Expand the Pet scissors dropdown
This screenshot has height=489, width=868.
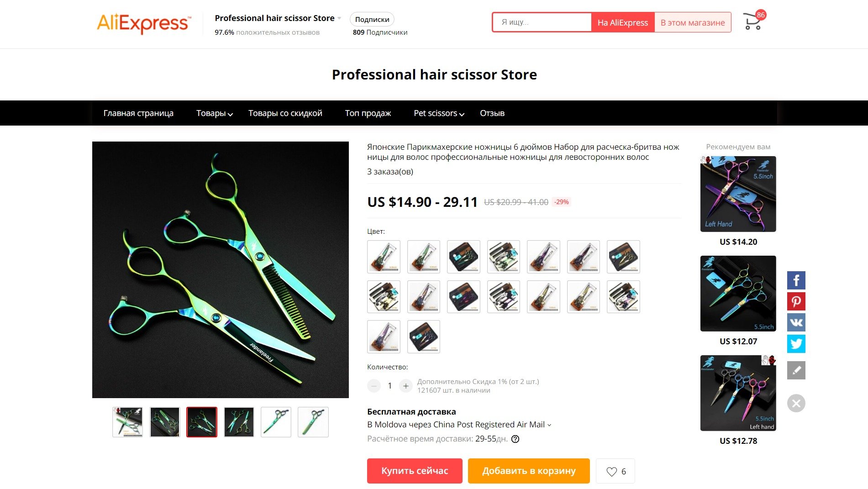(x=439, y=113)
